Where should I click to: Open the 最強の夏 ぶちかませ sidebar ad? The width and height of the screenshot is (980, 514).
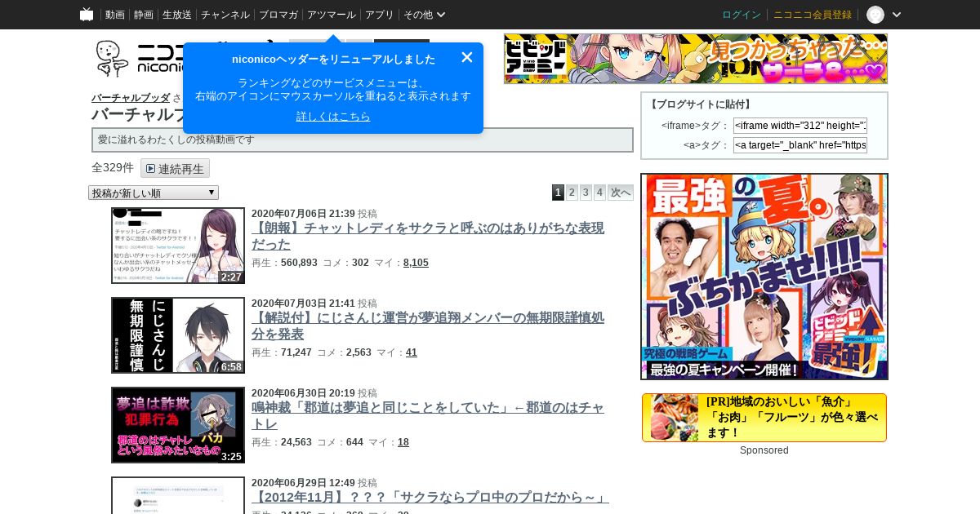coord(764,277)
